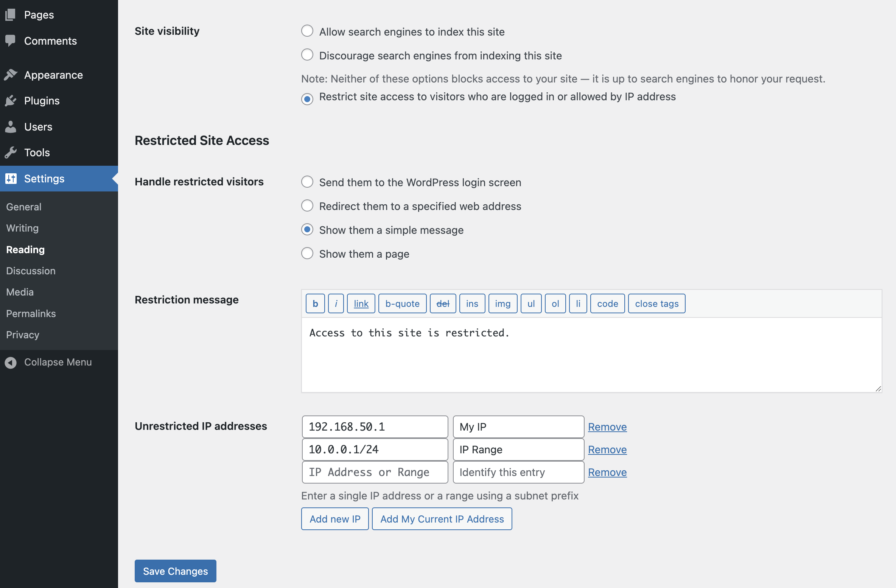
Task: Select 'Show them a page' option
Action: pos(307,253)
